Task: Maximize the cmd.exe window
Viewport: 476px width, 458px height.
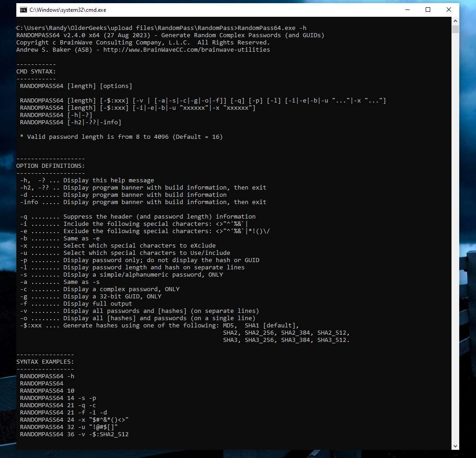Action: (428, 10)
